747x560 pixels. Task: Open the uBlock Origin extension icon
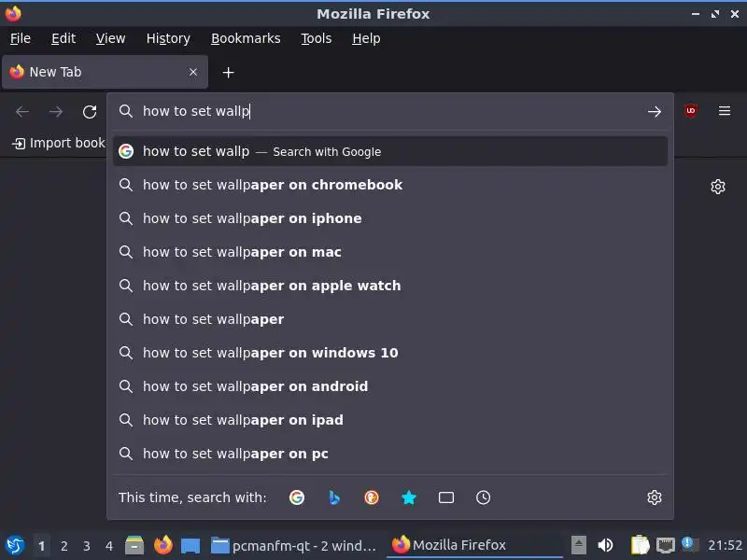[690, 111]
